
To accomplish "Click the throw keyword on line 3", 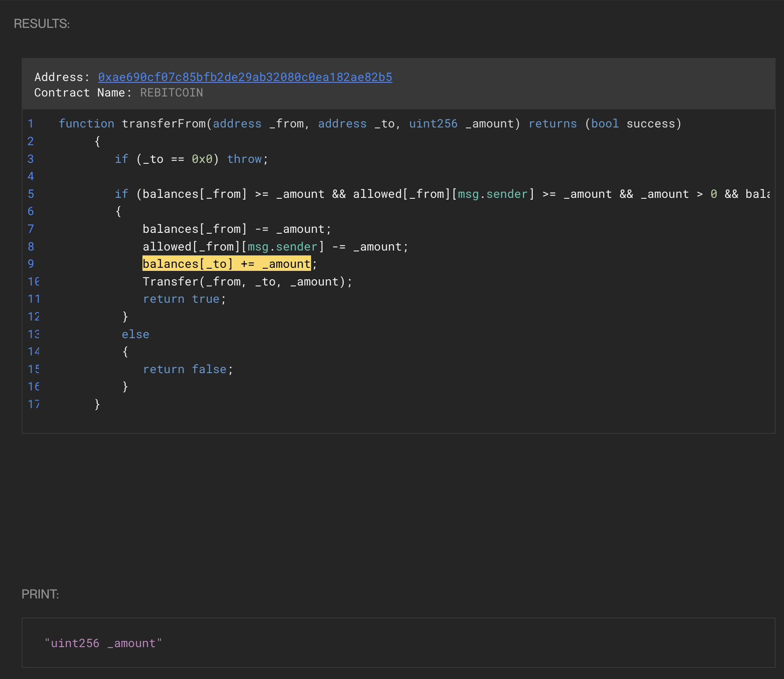I will pos(244,159).
